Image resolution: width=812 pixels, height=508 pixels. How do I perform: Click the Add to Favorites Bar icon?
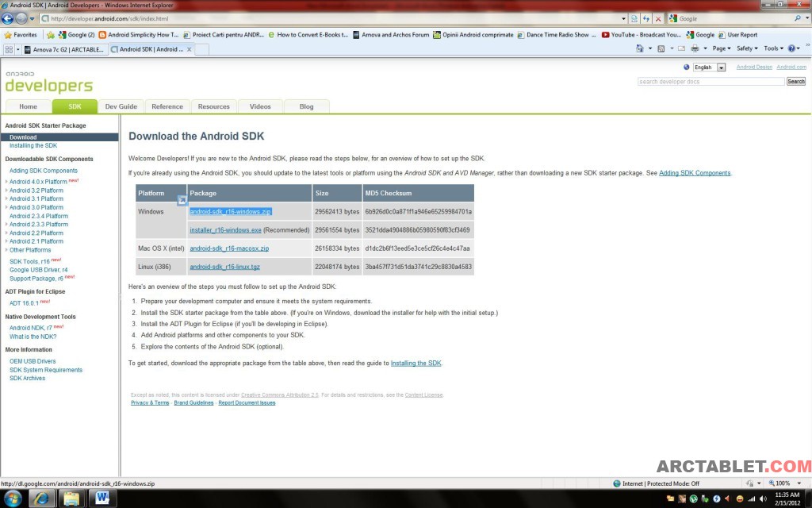click(x=50, y=35)
